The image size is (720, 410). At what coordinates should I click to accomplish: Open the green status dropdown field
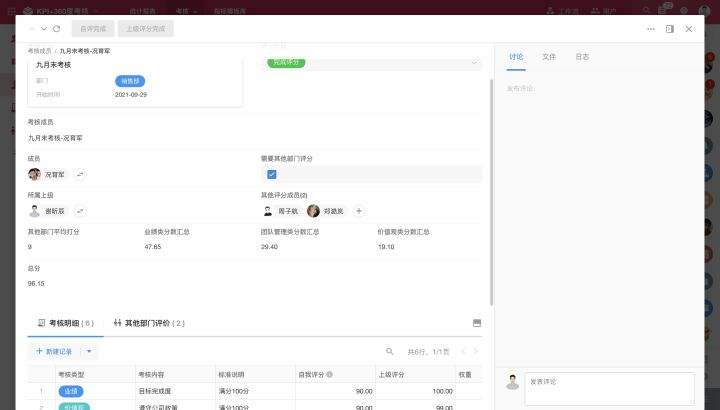click(x=372, y=62)
